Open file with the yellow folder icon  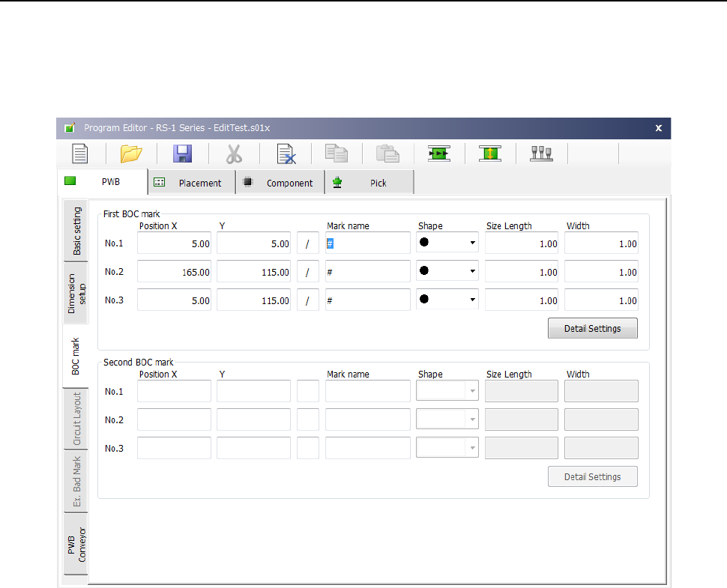131,154
